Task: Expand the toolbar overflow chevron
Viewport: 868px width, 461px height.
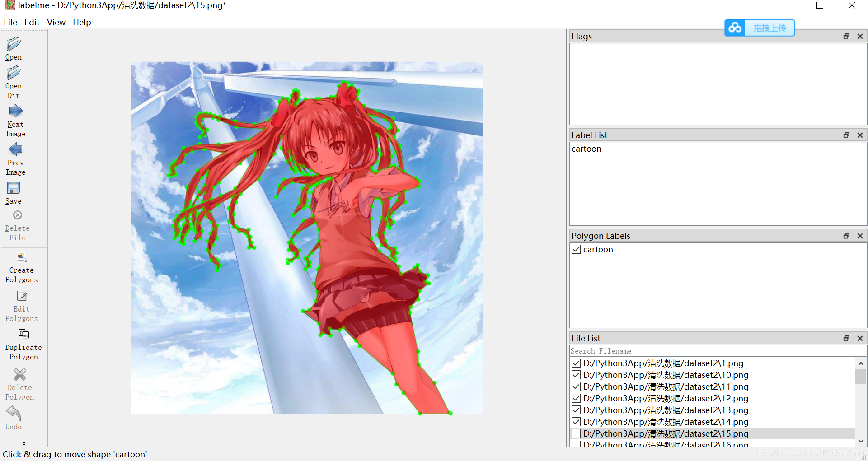Action: pyautogui.click(x=24, y=443)
